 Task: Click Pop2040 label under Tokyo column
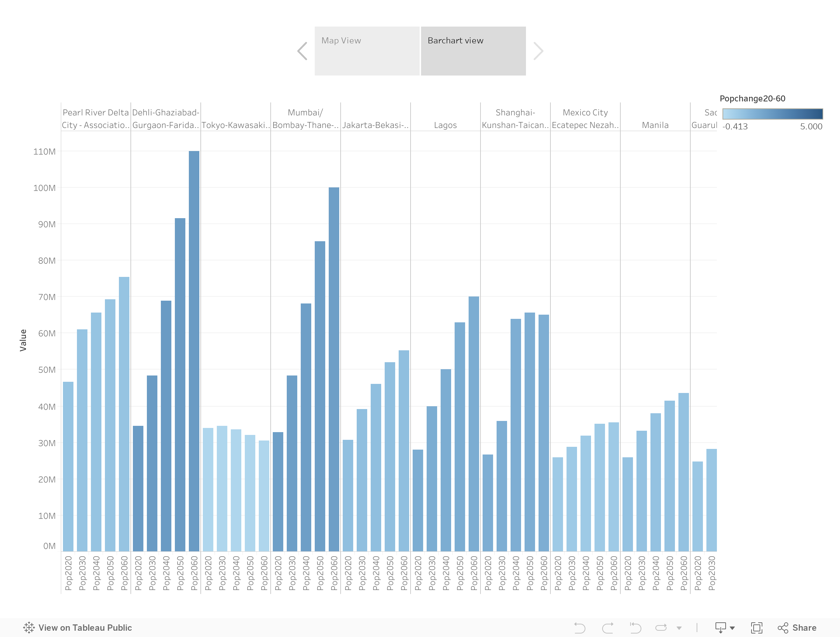point(236,573)
